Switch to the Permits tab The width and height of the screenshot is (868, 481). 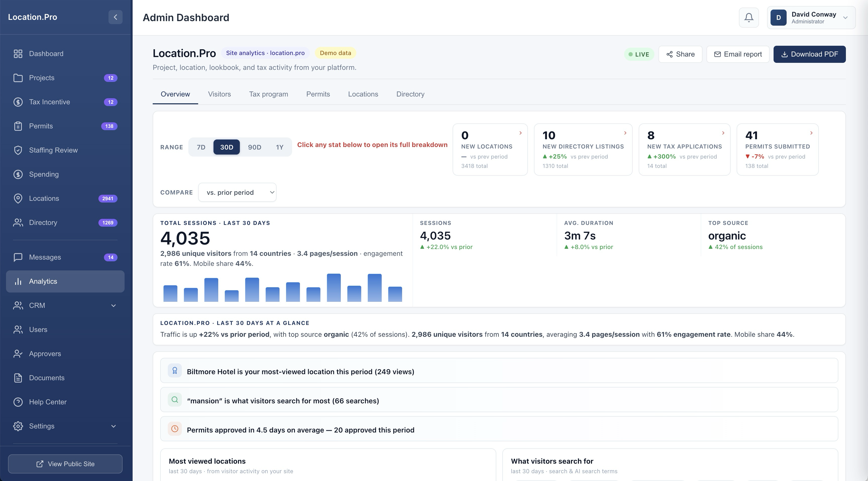tap(318, 94)
